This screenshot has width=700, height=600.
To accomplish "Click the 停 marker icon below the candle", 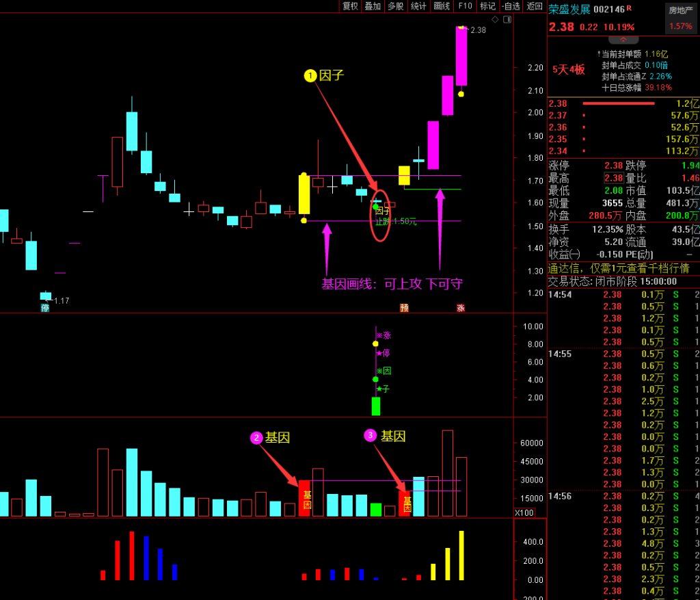I will 45,308.
